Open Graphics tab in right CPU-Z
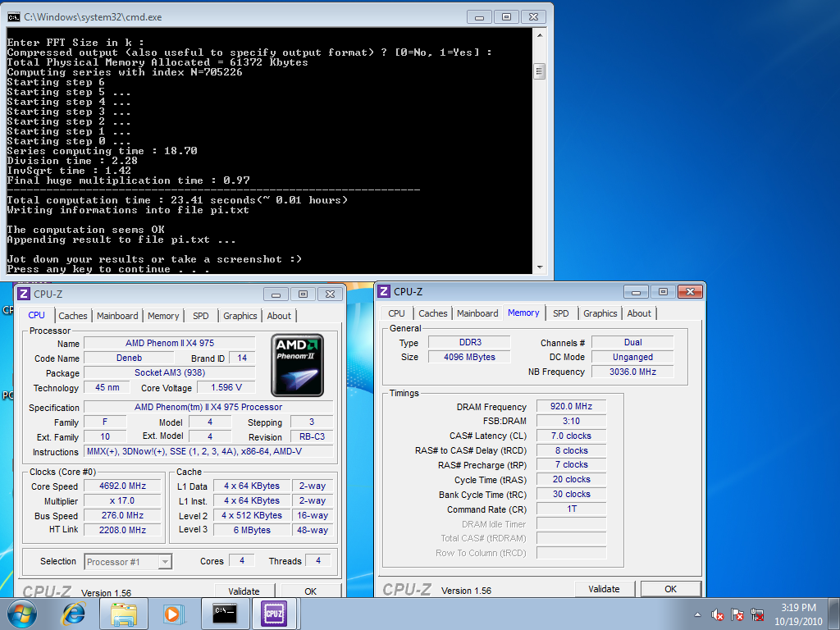Viewport: 840px width, 630px height. 600,313
